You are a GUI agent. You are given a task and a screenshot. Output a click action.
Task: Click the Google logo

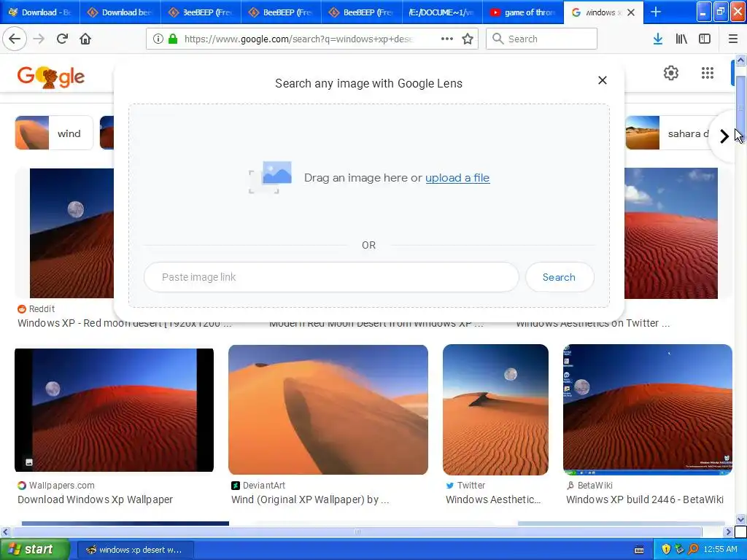pos(51,77)
